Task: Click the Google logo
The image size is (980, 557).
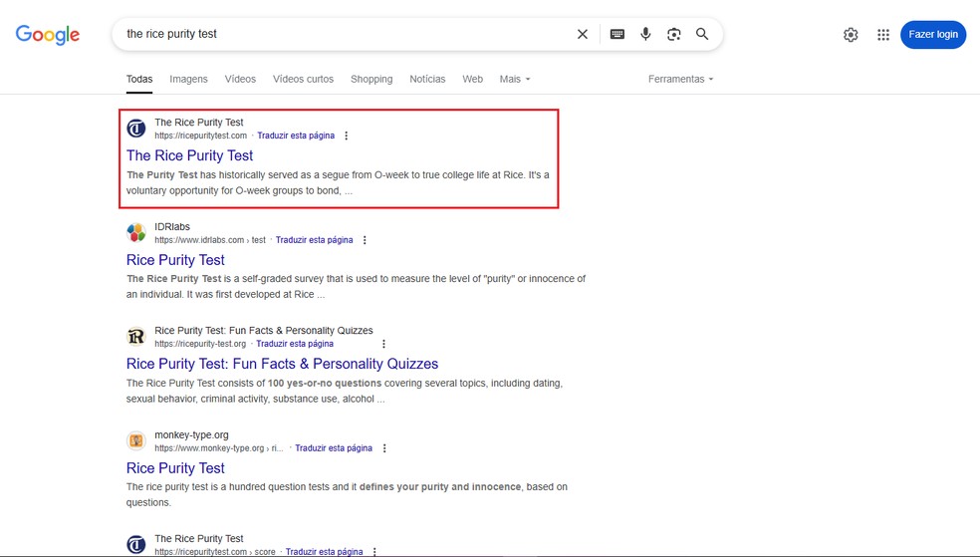Action: pyautogui.click(x=47, y=35)
